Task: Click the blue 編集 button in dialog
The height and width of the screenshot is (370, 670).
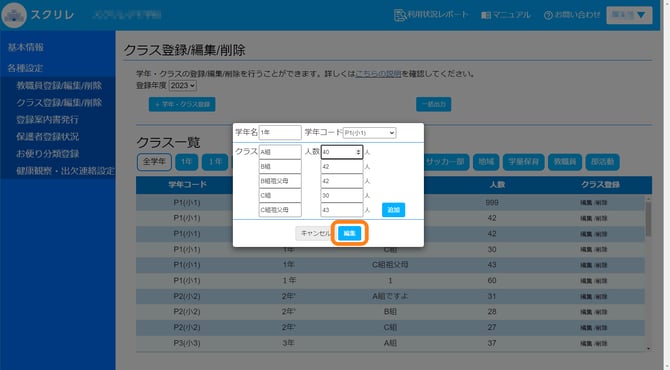Action: [x=350, y=233]
